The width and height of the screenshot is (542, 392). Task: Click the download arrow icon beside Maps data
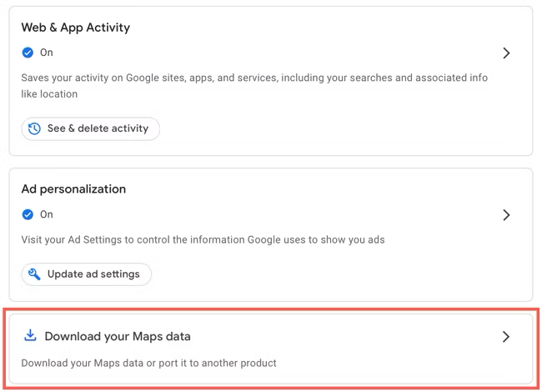click(x=30, y=335)
